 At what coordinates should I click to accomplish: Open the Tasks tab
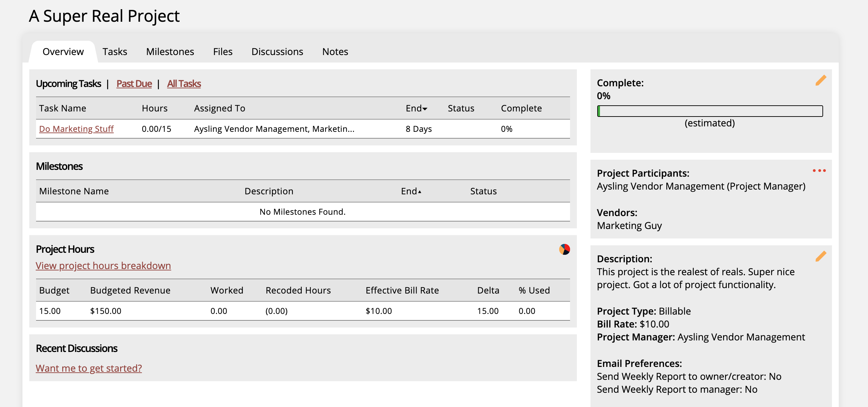pos(115,52)
